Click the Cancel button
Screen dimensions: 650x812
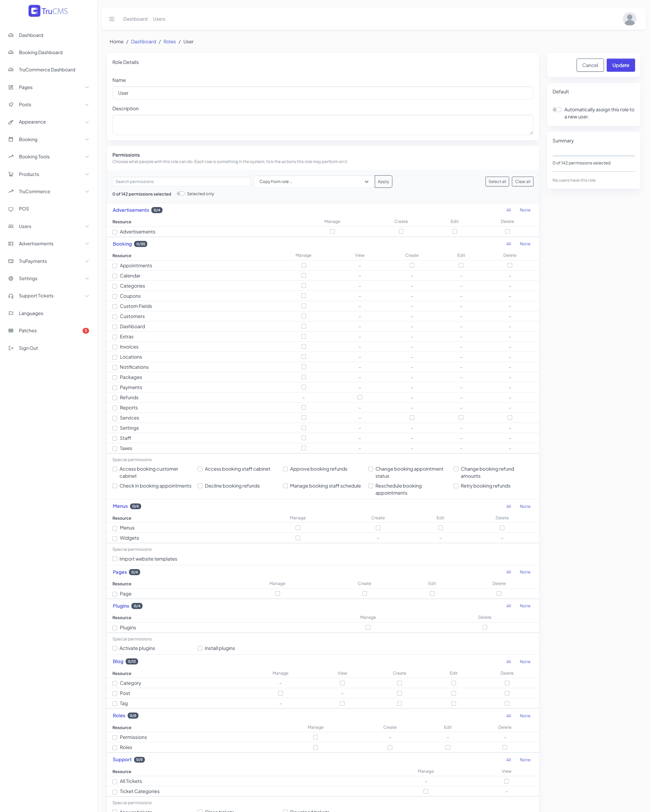click(590, 65)
